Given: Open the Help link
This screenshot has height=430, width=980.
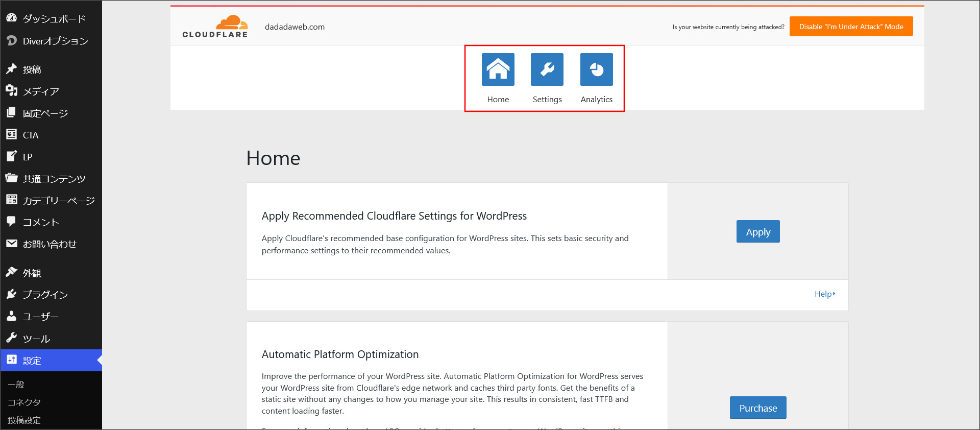Looking at the screenshot, I should point(825,294).
